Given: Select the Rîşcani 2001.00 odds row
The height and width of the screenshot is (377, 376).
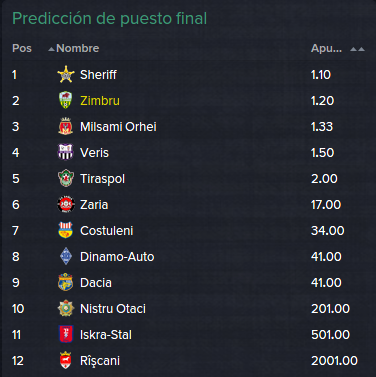Looking at the screenshot, I should (188, 360).
